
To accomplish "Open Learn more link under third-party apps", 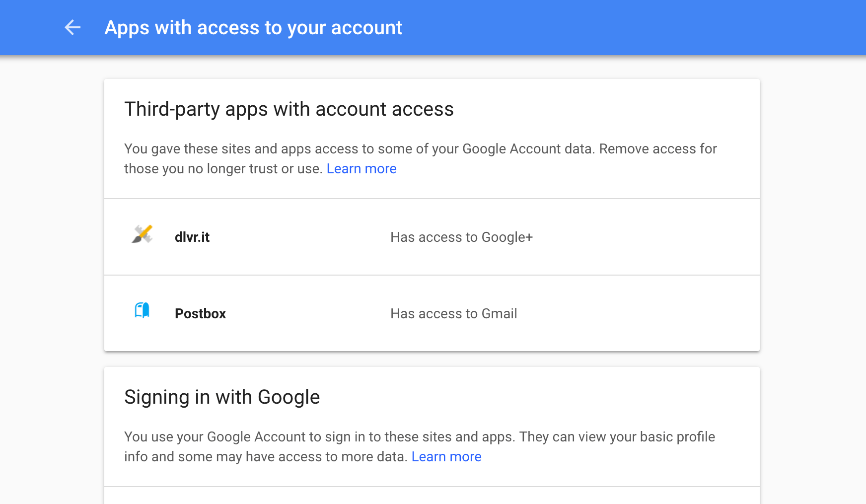I will (x=361, y=169).
